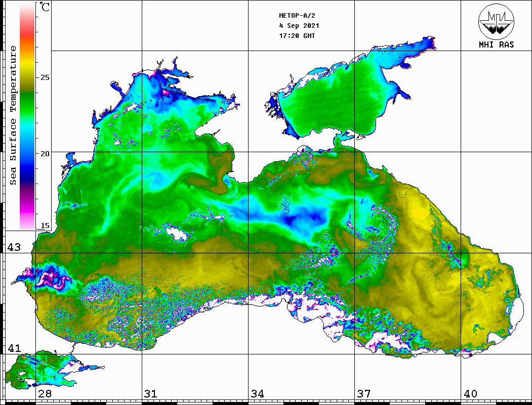Viewport: 532px width, 405px height.
Task: Click the 15 value on the temperature scale
Action: click(45, 226)
